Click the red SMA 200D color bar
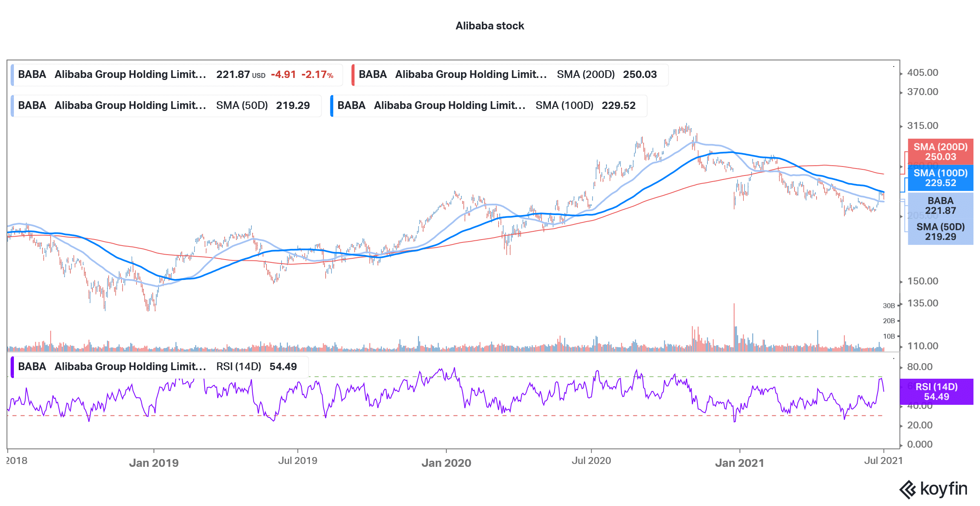Image resolution: width=980 pixels, height=506 pixels. click(353, 75)
